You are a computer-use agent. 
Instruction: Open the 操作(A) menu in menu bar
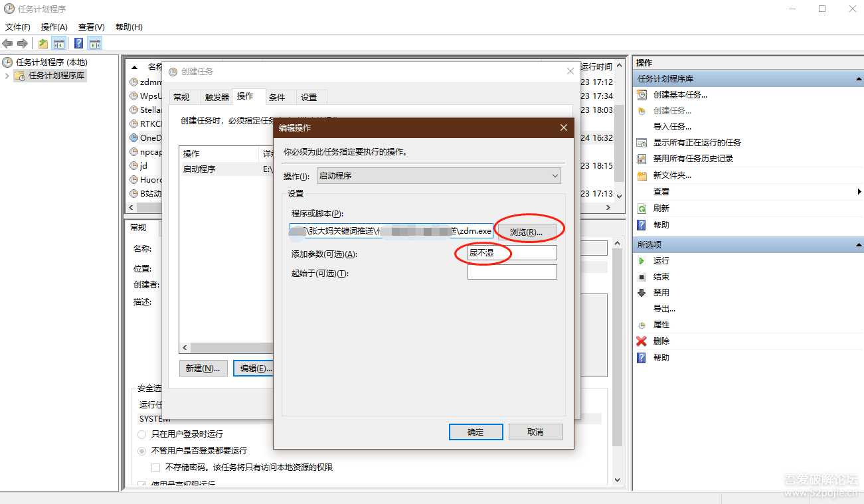(52, 27)
